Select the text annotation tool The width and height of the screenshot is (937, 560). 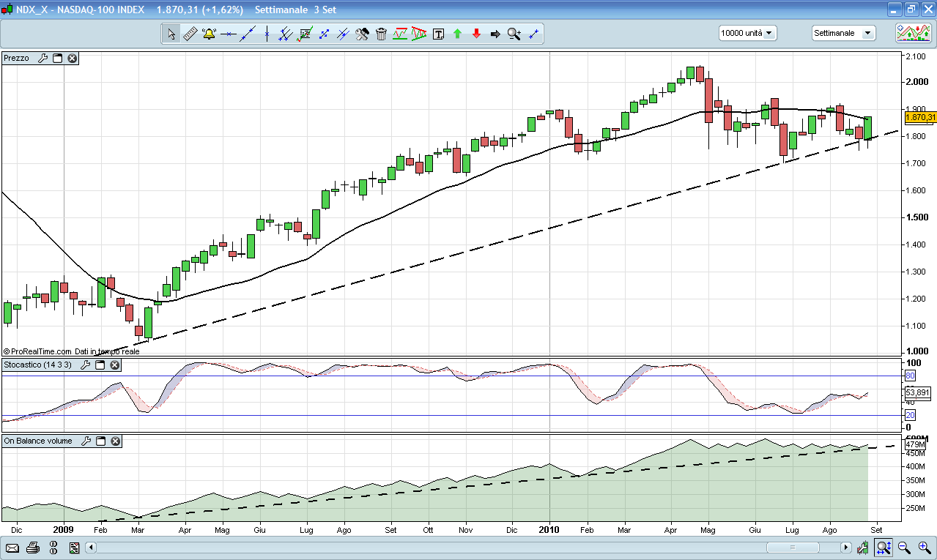pos(438,34)
